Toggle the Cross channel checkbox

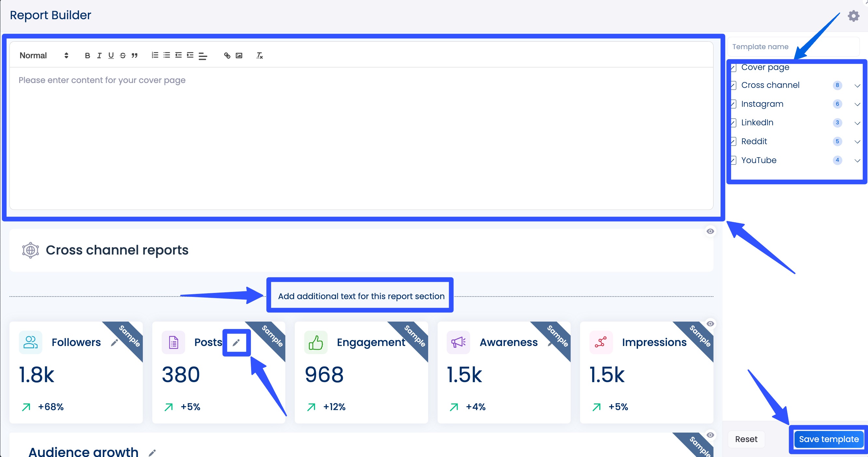(x=733, y=86)
